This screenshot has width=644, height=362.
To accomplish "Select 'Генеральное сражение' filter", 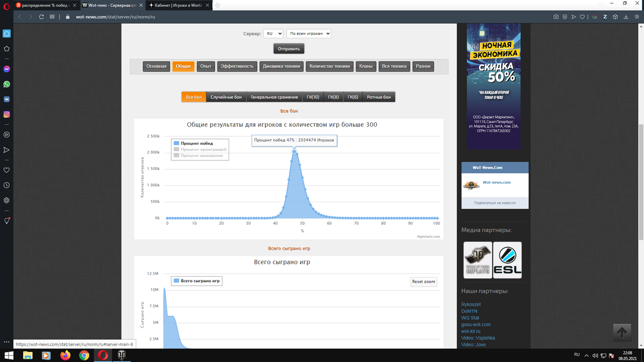I will (274, 97).
